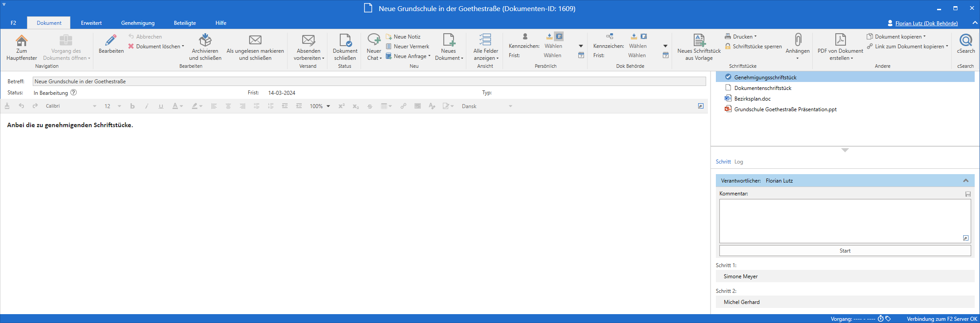This screenshot has height=323, width=980.
Task: Click the Neue Notiz button
Action: [403, 37]
